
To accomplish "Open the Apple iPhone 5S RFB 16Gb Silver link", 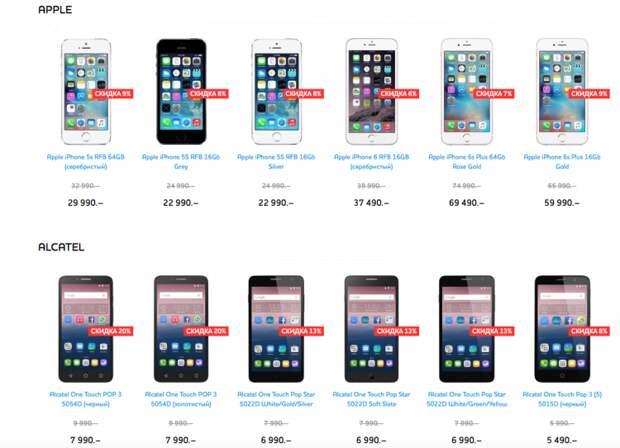I will click(276, 162).
